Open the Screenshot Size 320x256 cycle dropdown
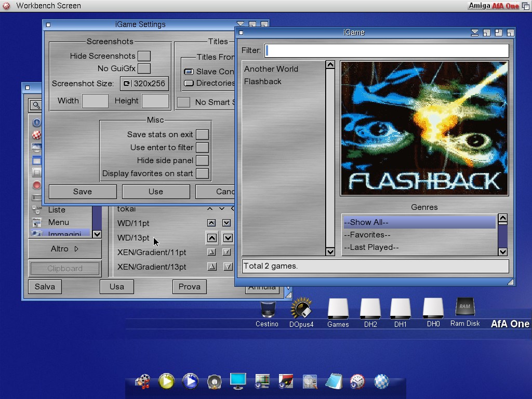The height and width of the screenshot is (399, 532). pyautogui.click(x=144, y=84)
